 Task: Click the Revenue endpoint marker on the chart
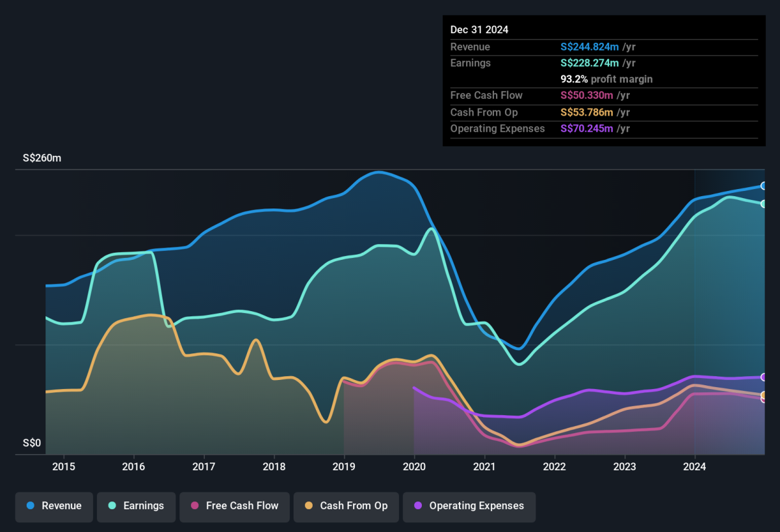764,186
